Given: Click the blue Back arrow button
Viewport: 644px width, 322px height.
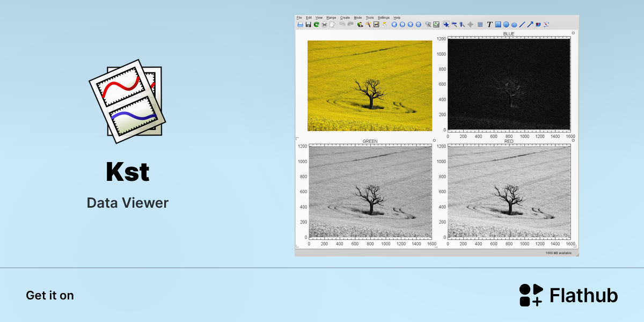Looking at the screenshot, I should tap(394, 25).
